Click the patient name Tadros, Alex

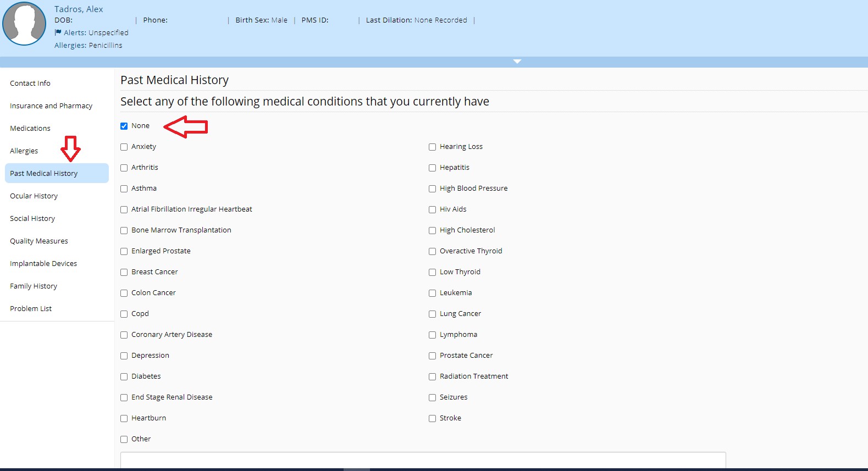pyautogui.click(x=79, y=9)
